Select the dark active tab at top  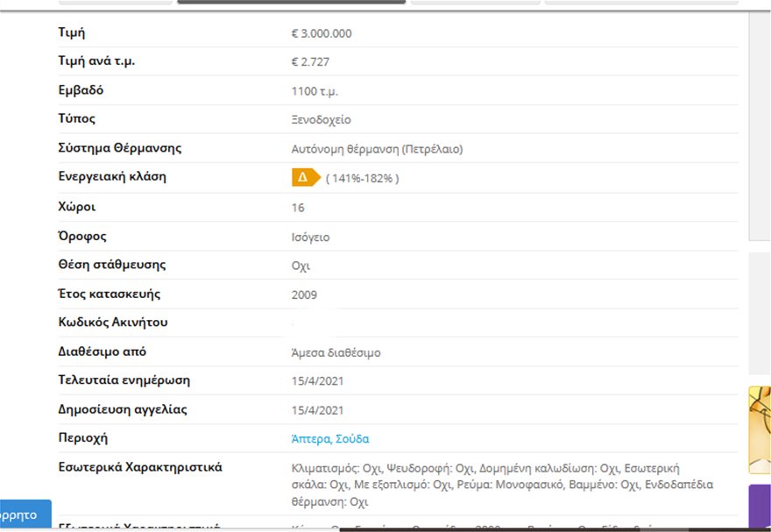click(291, 2)
